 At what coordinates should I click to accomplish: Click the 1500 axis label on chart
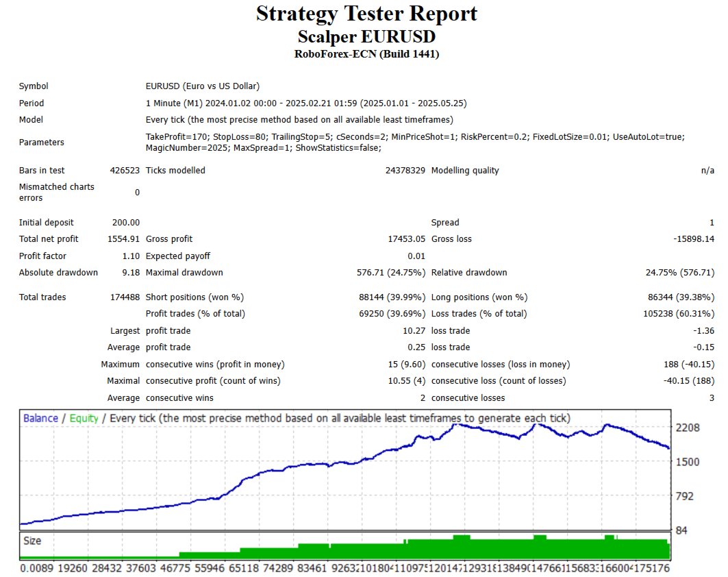(x=687, y=462)
